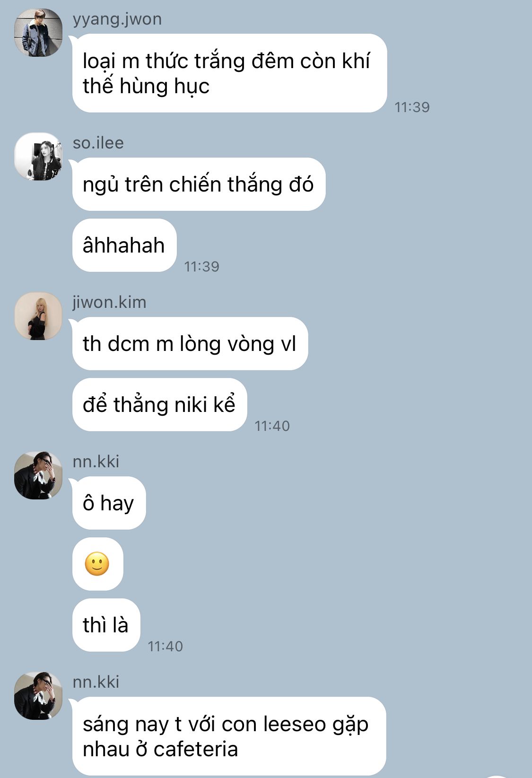This screenshot has height=778, width=532.
Task: Select the 'ô hay' message bubble
Action: pyautogui.click(x=109, y=503)
